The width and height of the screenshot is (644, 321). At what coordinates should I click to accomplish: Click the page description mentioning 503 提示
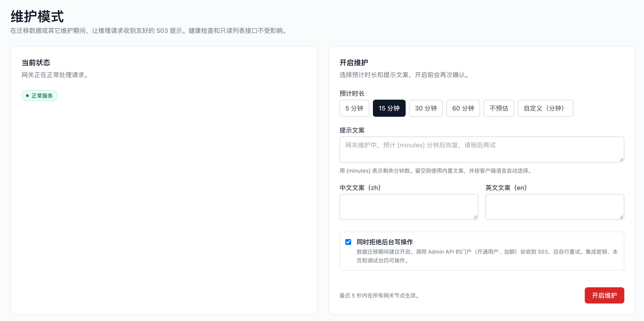[149, 31]
